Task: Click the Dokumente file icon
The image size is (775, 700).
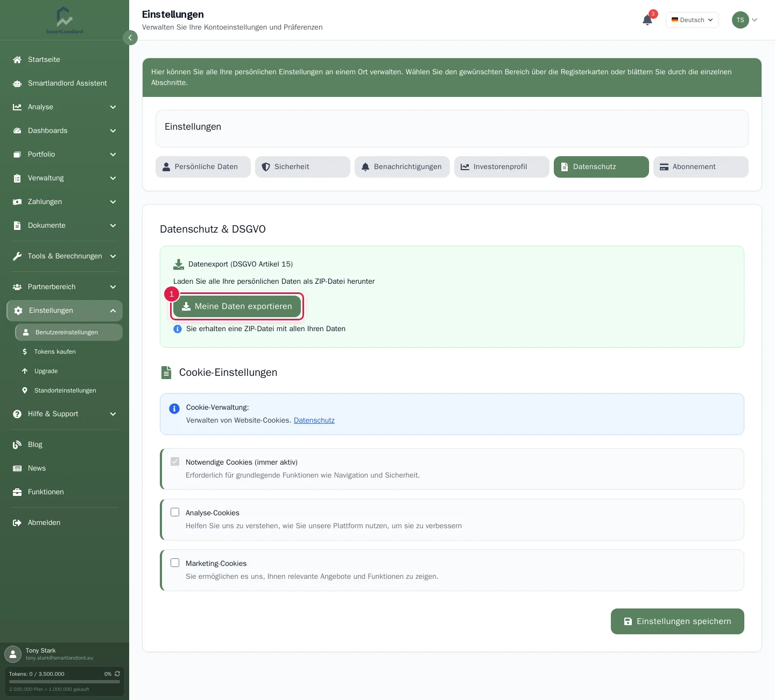Action: click(x=17, y=226)
